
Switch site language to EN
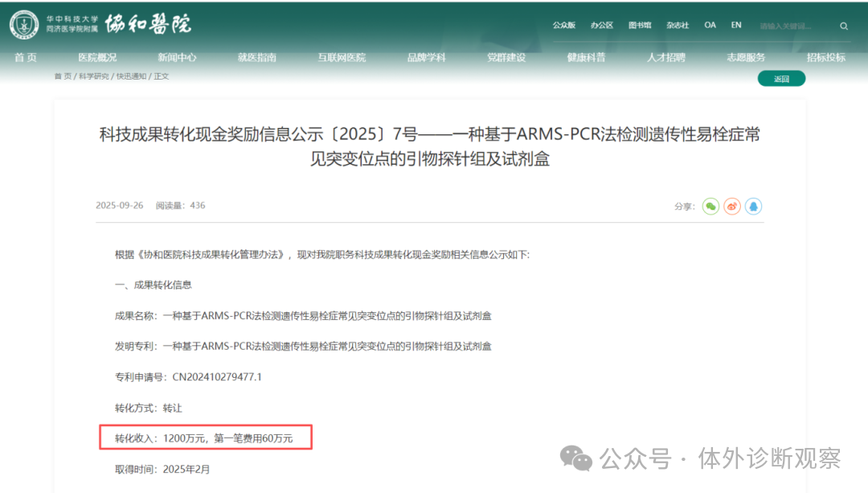736,25
